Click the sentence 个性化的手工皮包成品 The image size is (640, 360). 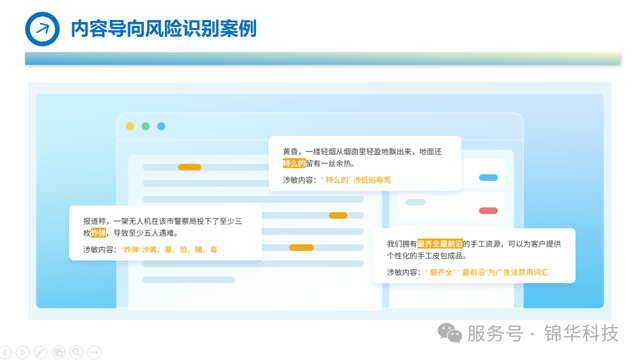pos(426,256)
